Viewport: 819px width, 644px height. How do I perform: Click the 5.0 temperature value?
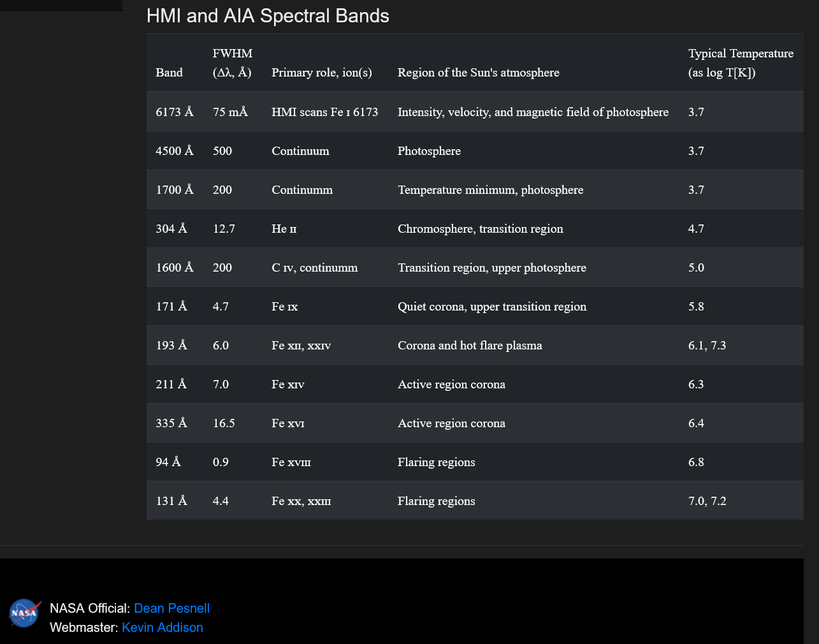(696, 267)
